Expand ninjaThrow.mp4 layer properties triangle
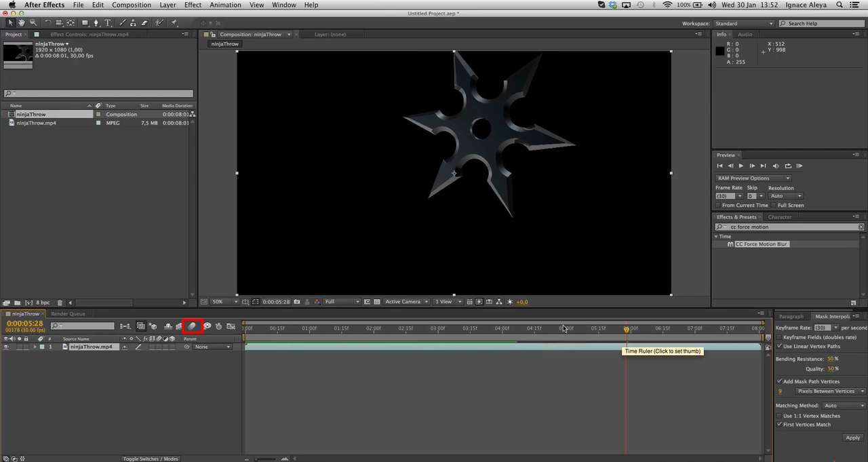Image resolution: width=868 pixels, height=462 pixels. point(35,347)
